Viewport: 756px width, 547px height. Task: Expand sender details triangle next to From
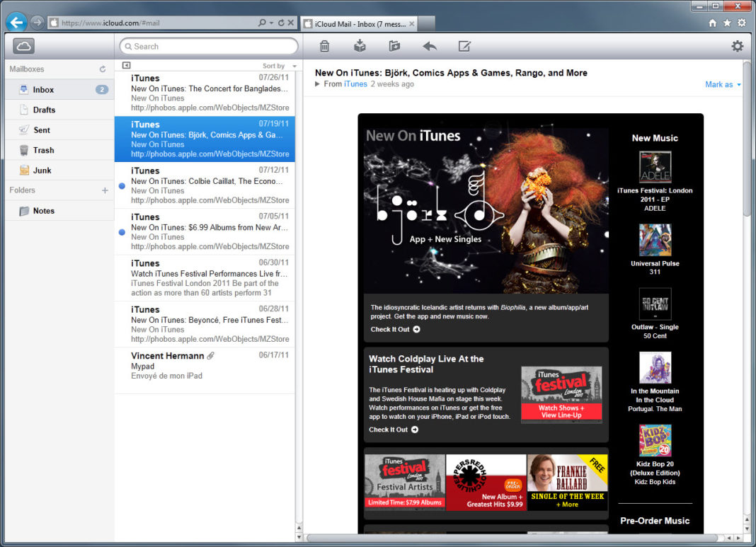coord(317,84)
